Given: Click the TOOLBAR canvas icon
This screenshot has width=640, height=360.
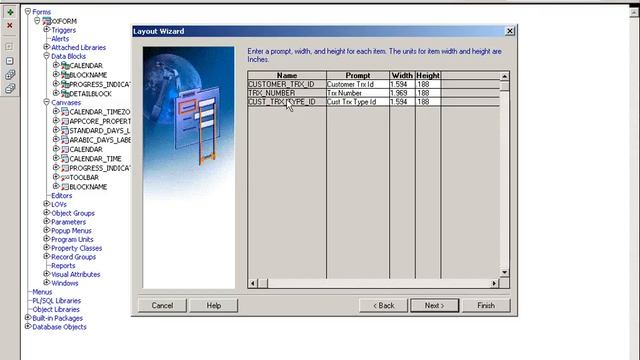Looking at the screenshot, I should tap(65, 178).
